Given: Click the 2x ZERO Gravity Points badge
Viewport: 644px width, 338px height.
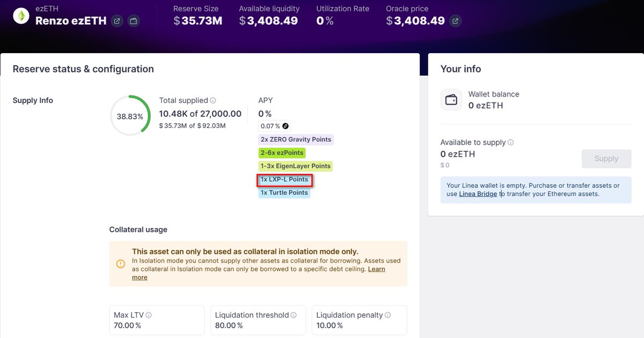Looking at the screenshot, I should pos(296,139).
